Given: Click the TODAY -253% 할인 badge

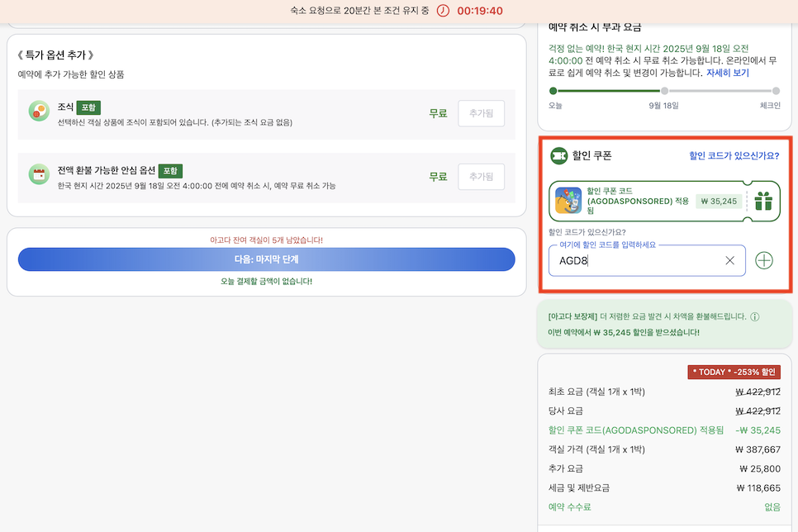Looking at the screenshot, I should point(734,372).
